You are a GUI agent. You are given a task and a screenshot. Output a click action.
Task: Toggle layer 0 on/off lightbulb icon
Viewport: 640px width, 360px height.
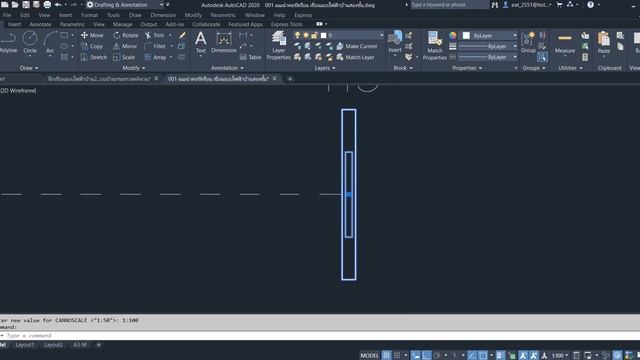click(297, 36)
